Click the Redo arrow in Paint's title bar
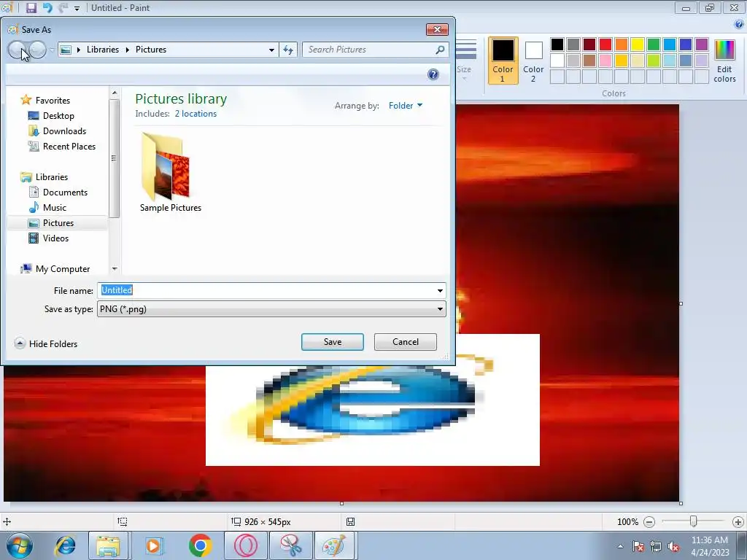This screenshot has height=560, width=747. point(63,7)
